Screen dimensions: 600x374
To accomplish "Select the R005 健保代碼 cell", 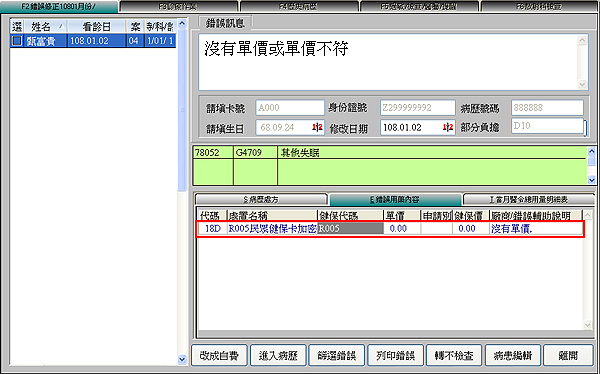I will click(351, 229).
